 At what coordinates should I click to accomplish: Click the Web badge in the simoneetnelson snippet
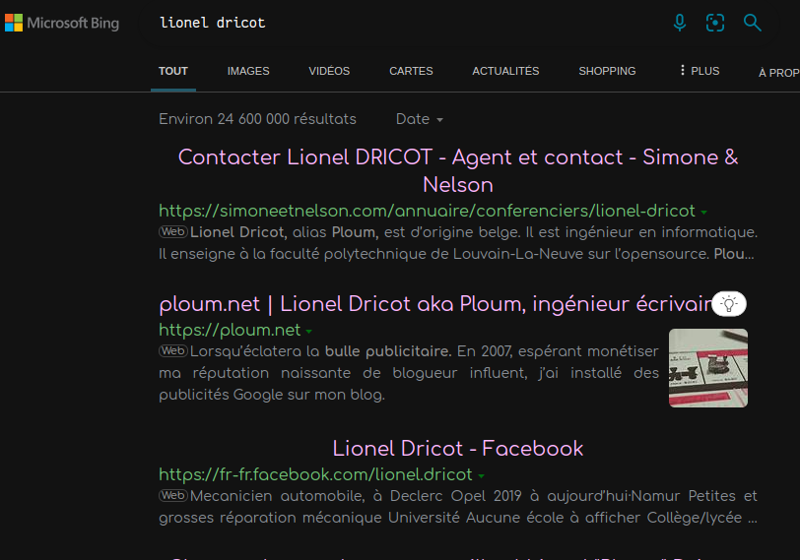click(173, 232)
